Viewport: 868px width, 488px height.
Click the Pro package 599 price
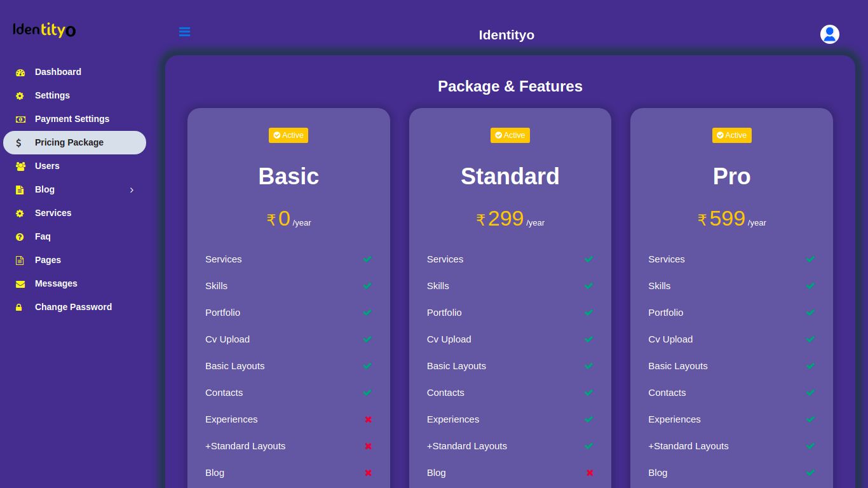(x=727, y=219)
